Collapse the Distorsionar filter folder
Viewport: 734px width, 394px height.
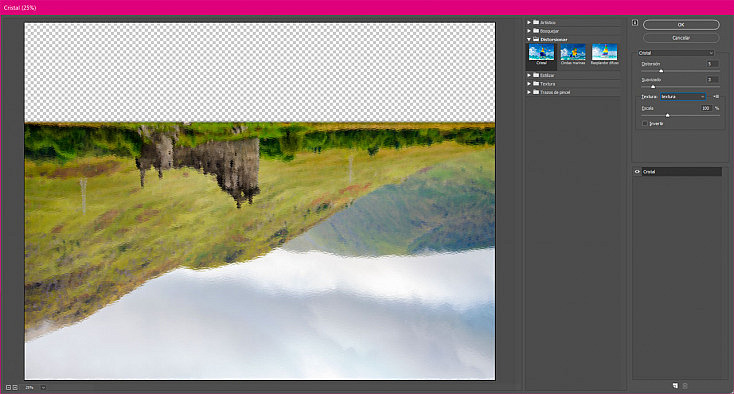tap(529, 39)
